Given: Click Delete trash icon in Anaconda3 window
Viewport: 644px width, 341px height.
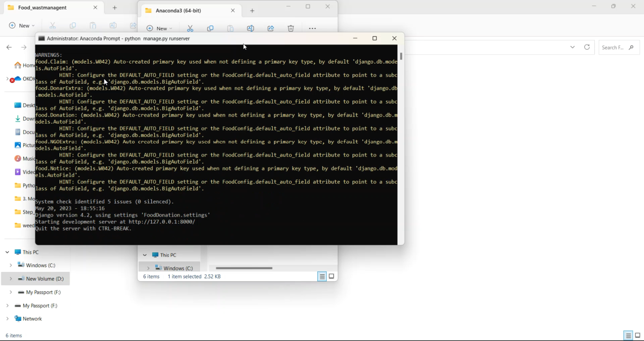Looking at the screenshot, I should (x=291, y=28).
